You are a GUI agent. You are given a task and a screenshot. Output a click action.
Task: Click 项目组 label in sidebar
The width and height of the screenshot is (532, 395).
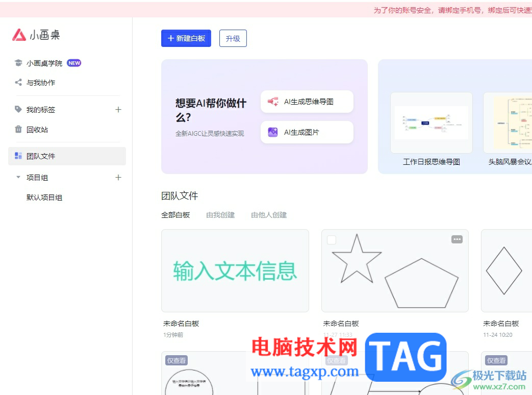37,178
